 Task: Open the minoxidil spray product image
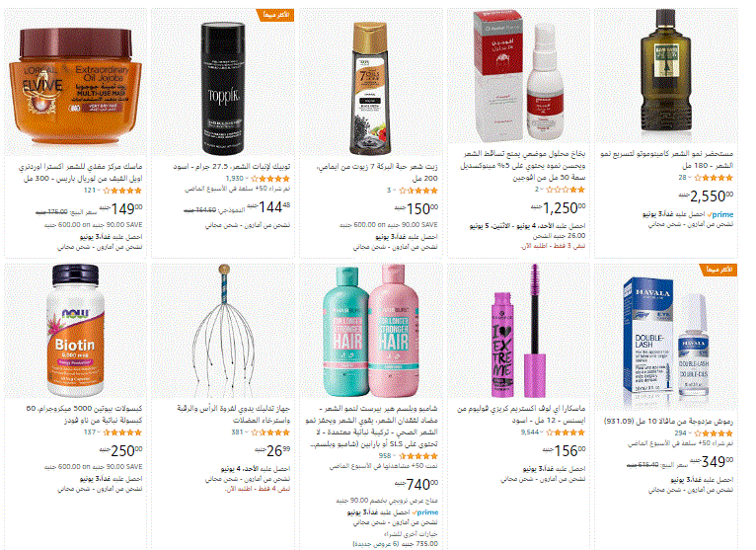(x=518, y=76)
